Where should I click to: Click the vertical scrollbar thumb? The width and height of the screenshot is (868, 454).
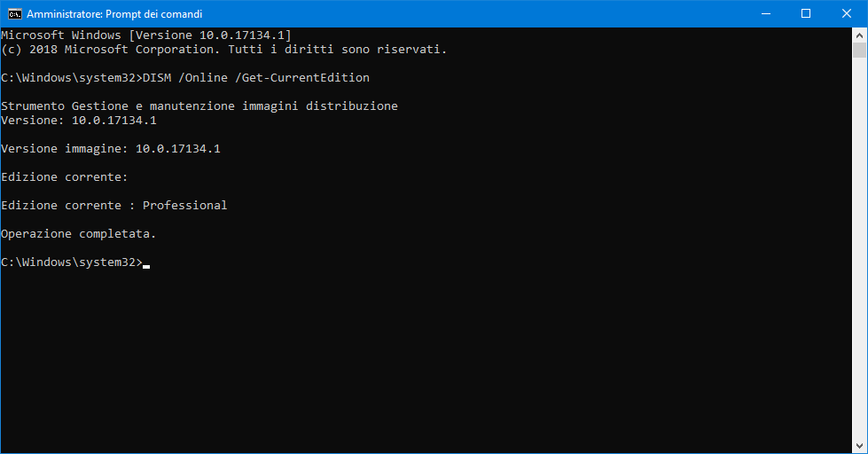point(860,50)
